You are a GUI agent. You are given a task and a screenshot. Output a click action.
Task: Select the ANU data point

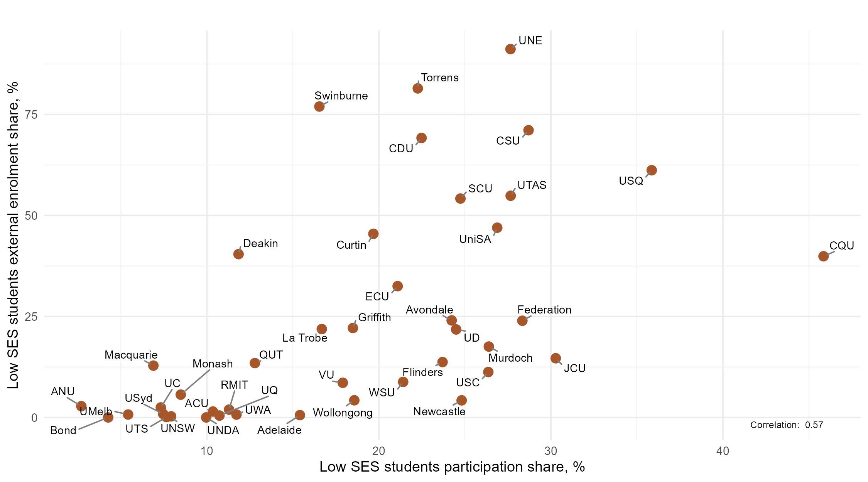click(x=81, y=406)
